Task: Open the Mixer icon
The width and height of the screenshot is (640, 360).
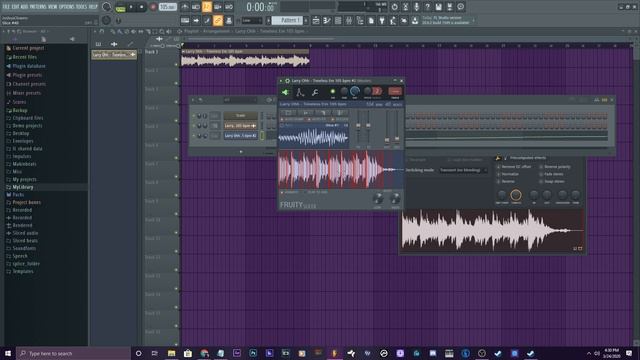Action: coord(349,20)
